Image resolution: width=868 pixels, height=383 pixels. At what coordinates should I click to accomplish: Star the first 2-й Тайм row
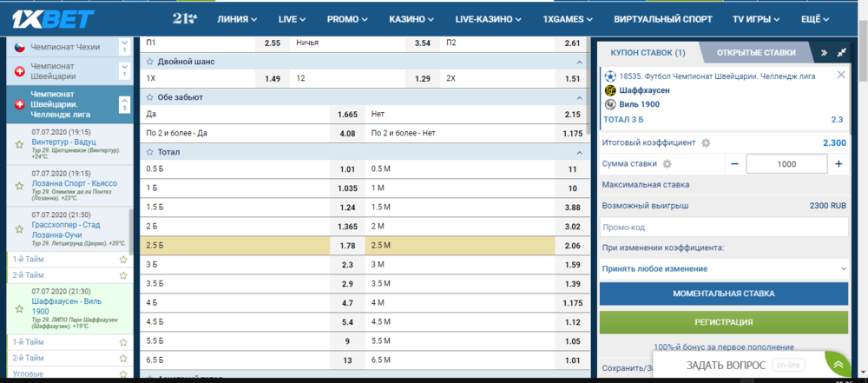[123, 275]
